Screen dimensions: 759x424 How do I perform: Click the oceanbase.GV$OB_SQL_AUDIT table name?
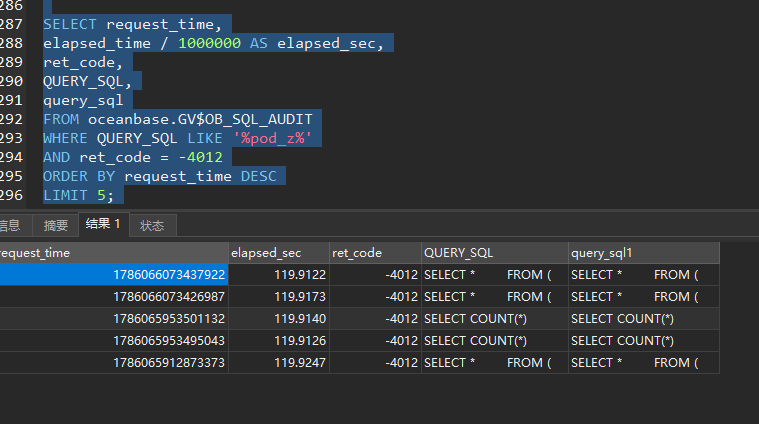tap(200, 119)
